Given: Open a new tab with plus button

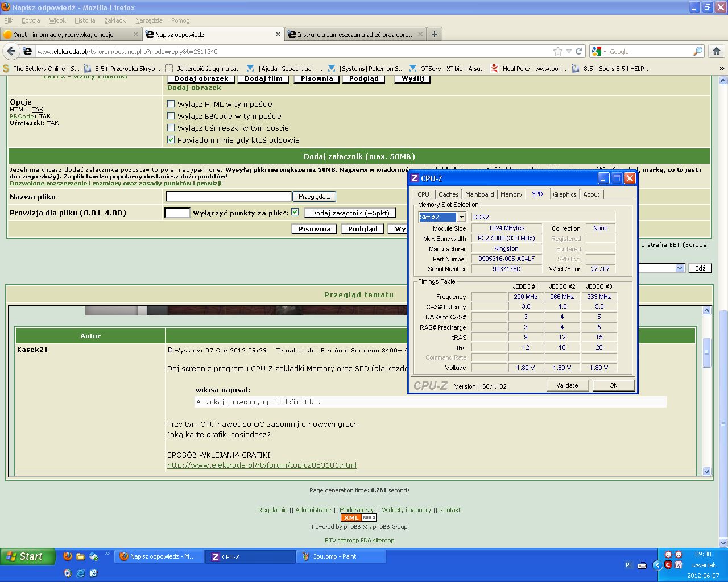Looking at the screenshot, I should tap(434, 34).
